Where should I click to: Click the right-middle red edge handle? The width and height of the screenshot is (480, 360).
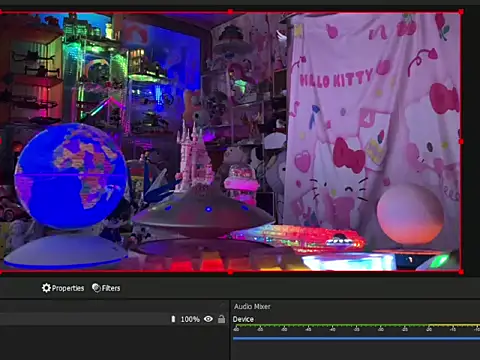(461, 142)
